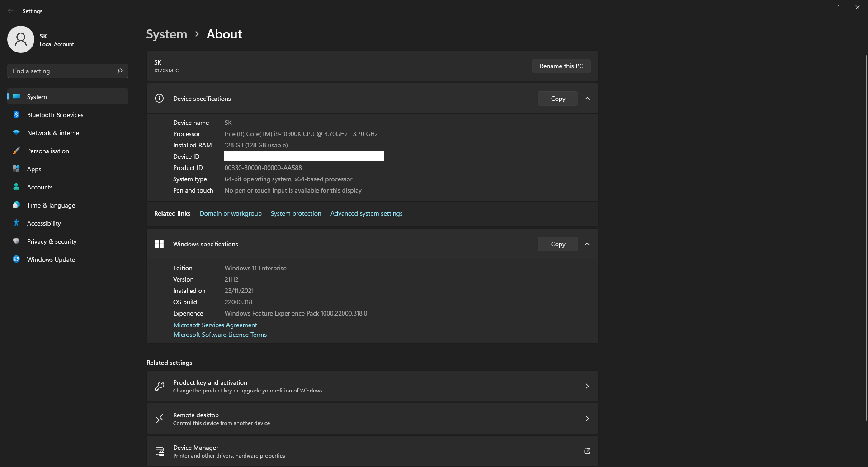
Task: Open Product key and activation chevron
Action: [x=587, y=386]
